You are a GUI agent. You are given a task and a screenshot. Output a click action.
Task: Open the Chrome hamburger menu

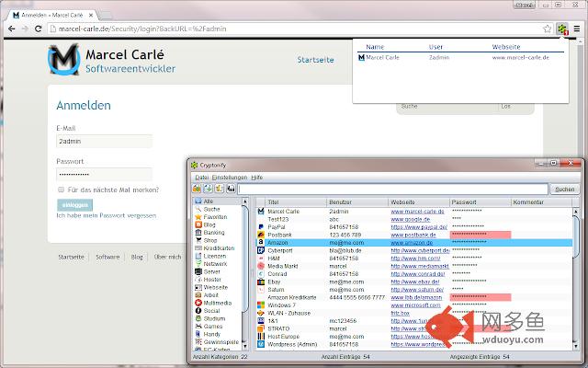click(577, 29)
